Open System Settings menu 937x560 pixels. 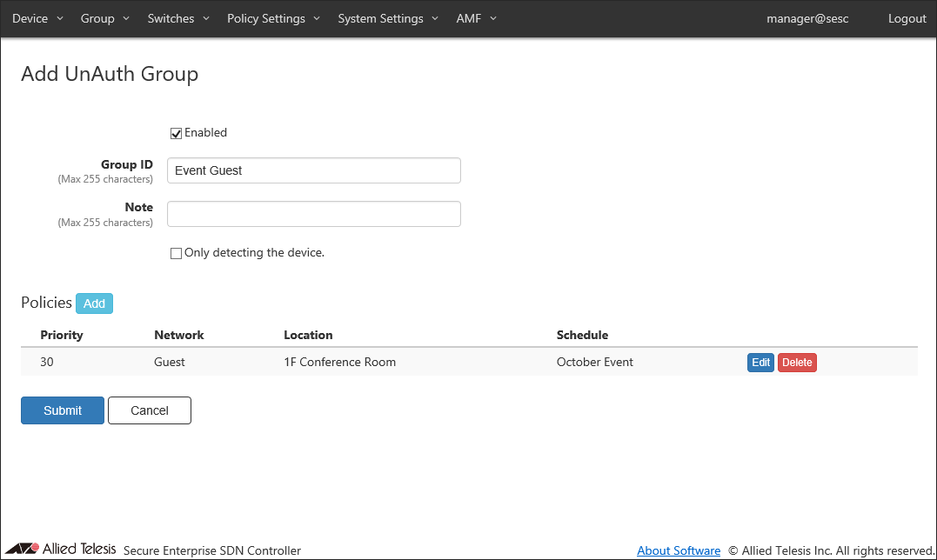coord(388,18)
